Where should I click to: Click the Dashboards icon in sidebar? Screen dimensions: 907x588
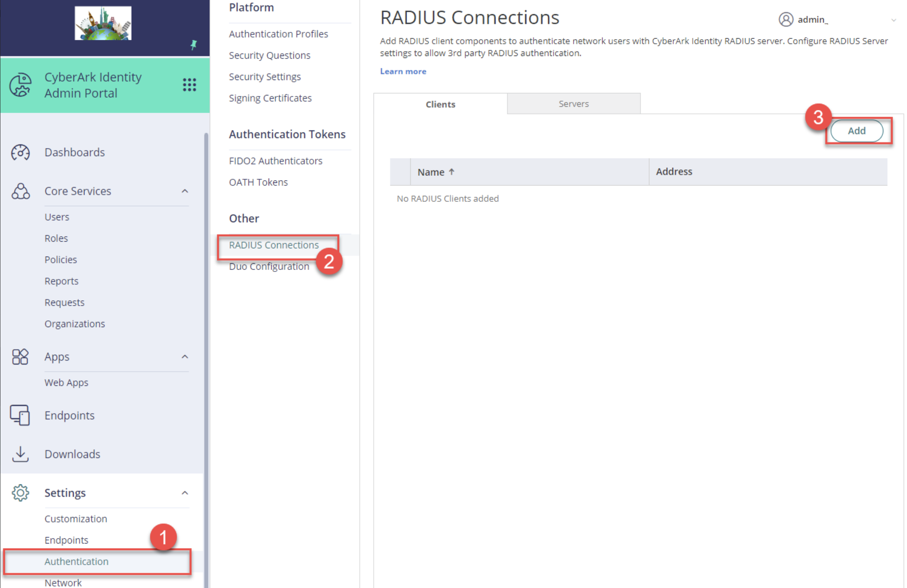click(20, 153)
